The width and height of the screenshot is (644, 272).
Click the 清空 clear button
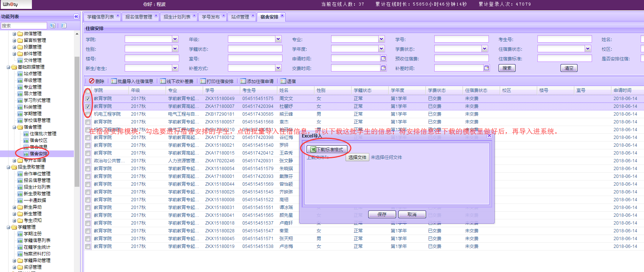[569, 68]
